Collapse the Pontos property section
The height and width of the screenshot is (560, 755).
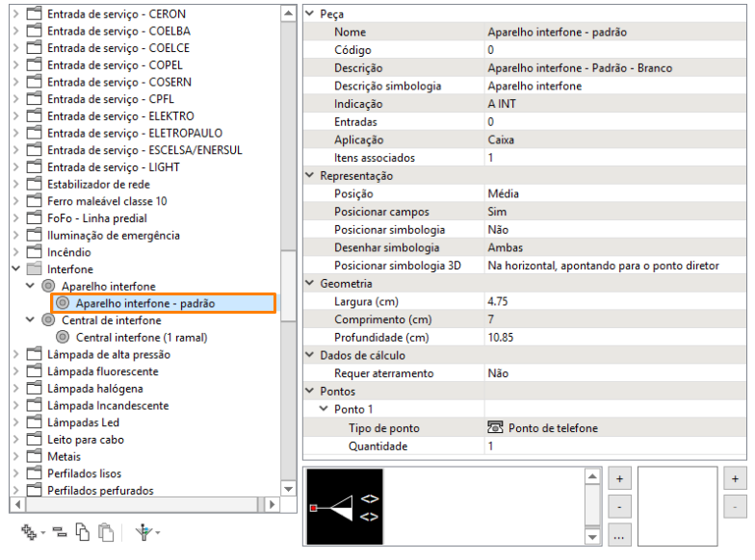point(310,391)
